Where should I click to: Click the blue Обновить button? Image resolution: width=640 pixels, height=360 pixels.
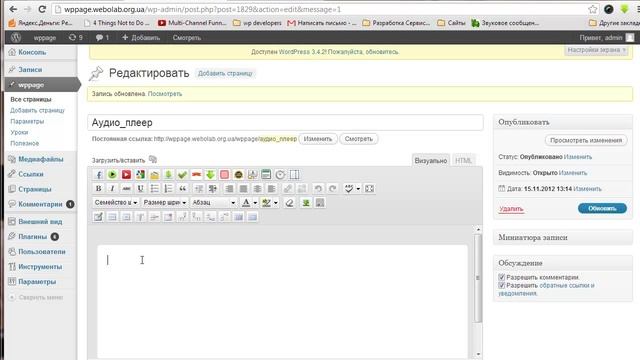point(602,208)
